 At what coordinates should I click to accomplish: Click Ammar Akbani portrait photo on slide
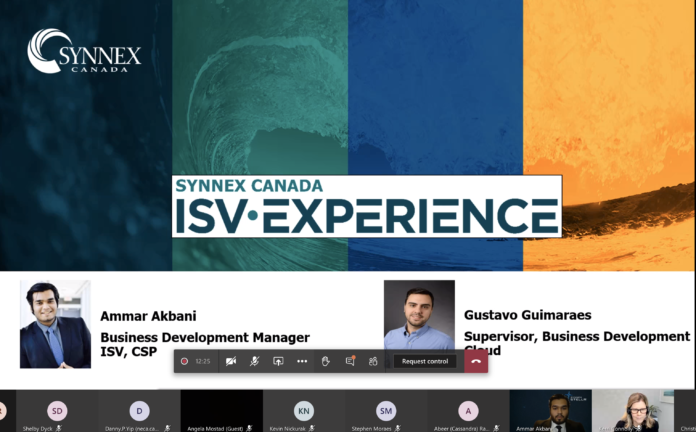coord(55,324)
